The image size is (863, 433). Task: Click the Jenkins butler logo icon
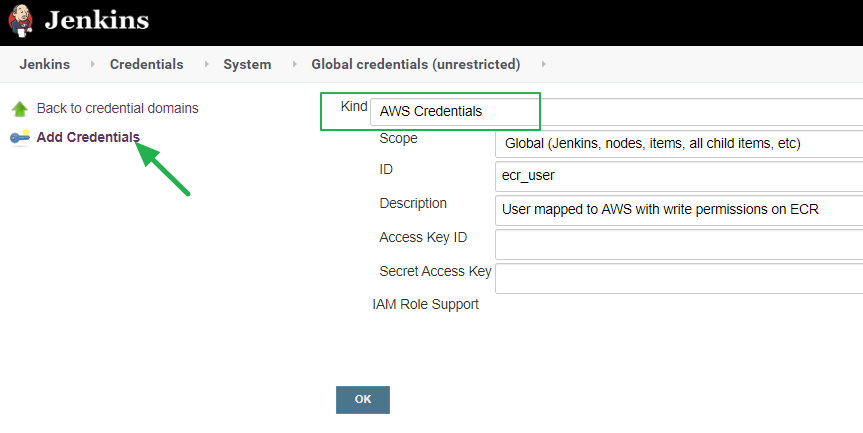tap(20, 21)
